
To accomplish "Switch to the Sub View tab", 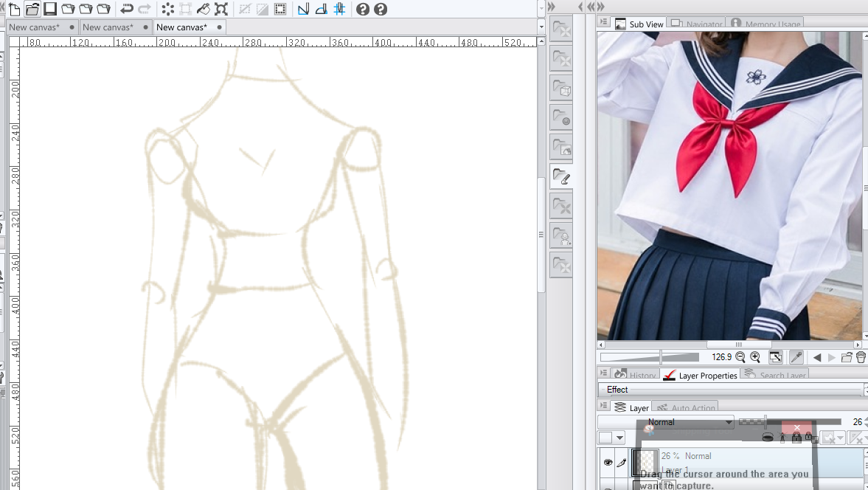I will 639,24.
